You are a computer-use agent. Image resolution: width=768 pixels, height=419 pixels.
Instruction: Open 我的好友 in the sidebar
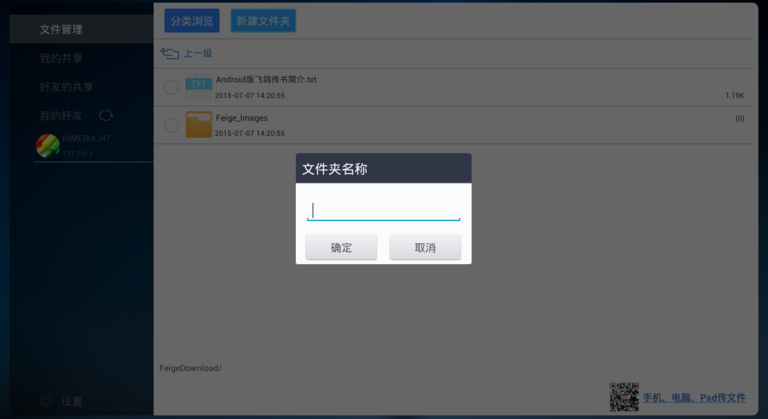[61, 116]
